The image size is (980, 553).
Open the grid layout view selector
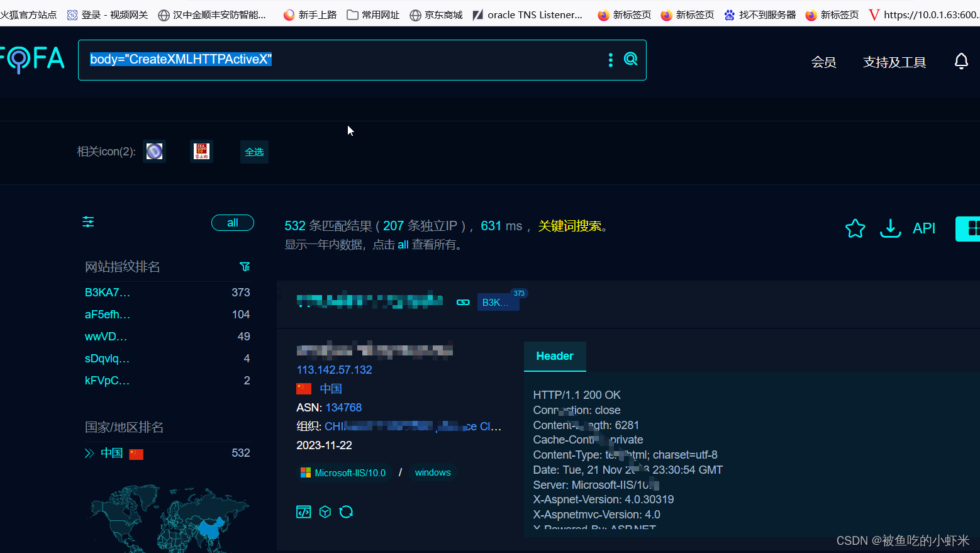971,228
